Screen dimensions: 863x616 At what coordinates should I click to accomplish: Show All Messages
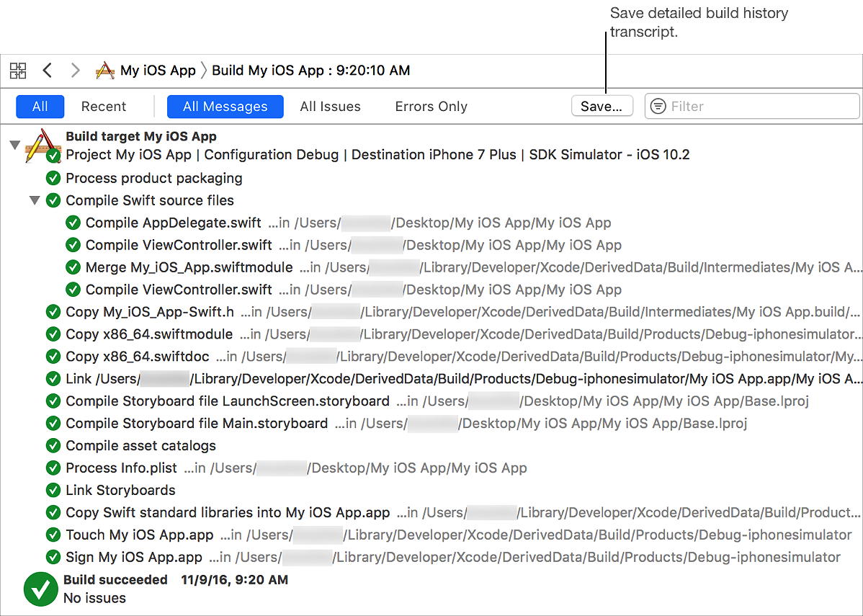[x=225, y=106]
